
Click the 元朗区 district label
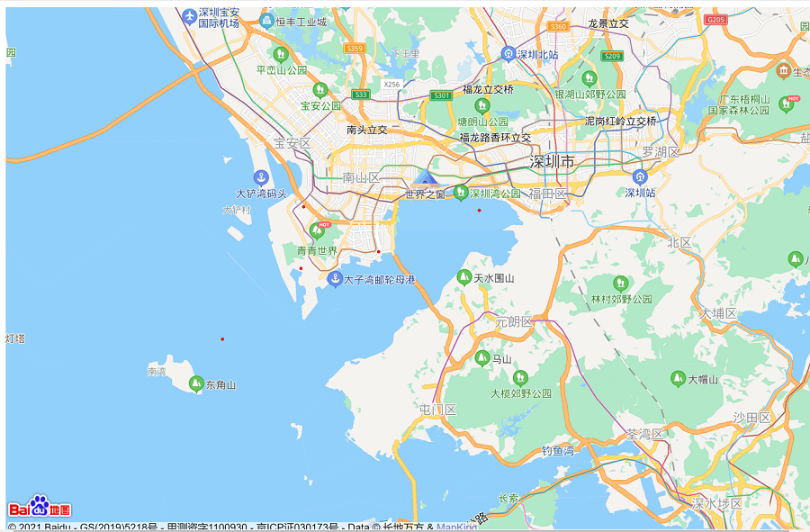point(514,321)
